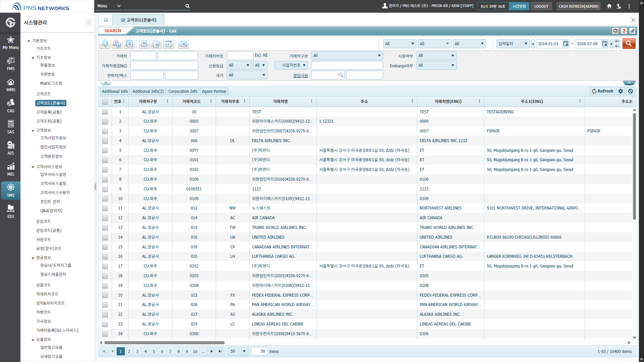Click the LOGOUT button
644x362 pixels.
[541, 6]
